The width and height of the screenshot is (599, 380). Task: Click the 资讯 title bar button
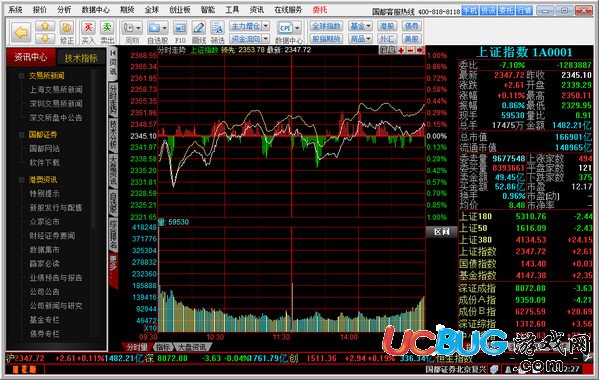488,11
